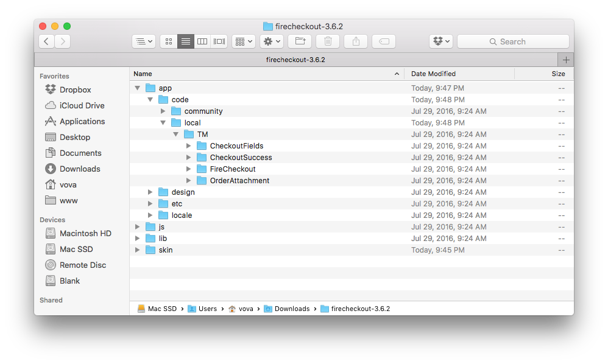This screenshot has height=364, width=608.
Task: Click the Shared sidebar heading
Action: point(51,300)
